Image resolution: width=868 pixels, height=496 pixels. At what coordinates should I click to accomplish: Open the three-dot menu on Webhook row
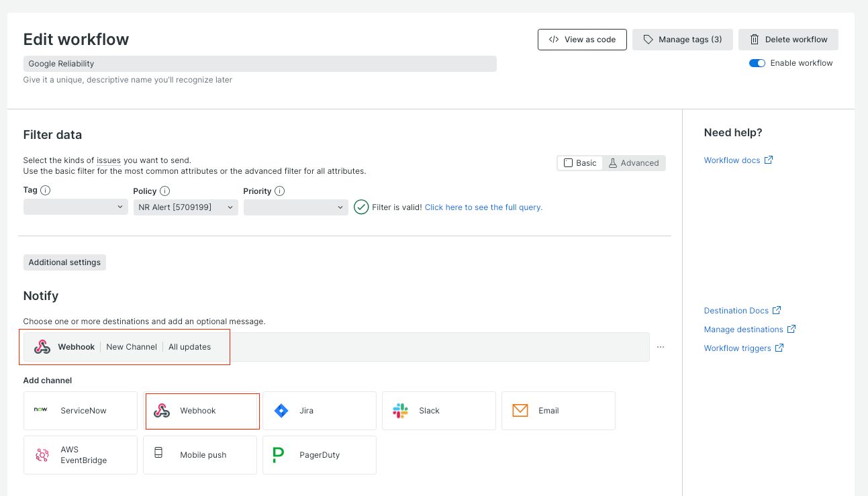661,347
